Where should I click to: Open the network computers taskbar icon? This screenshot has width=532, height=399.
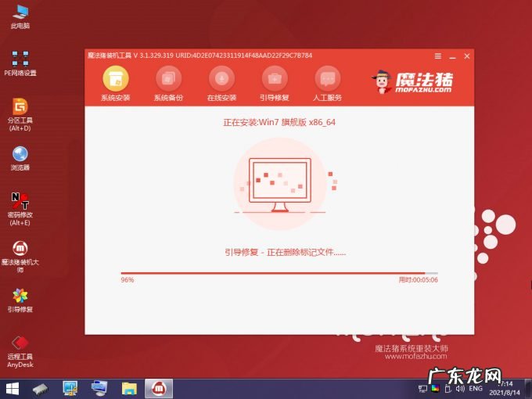(99, 389)
